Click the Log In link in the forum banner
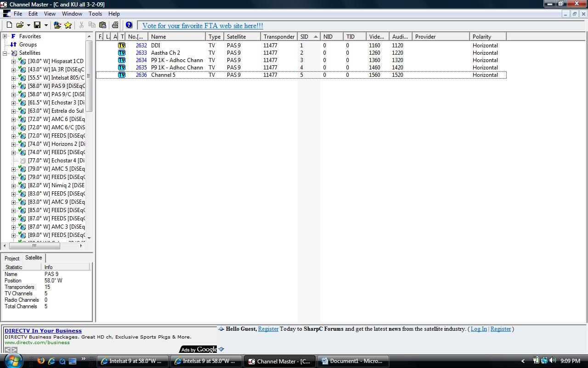 point(478,329)
